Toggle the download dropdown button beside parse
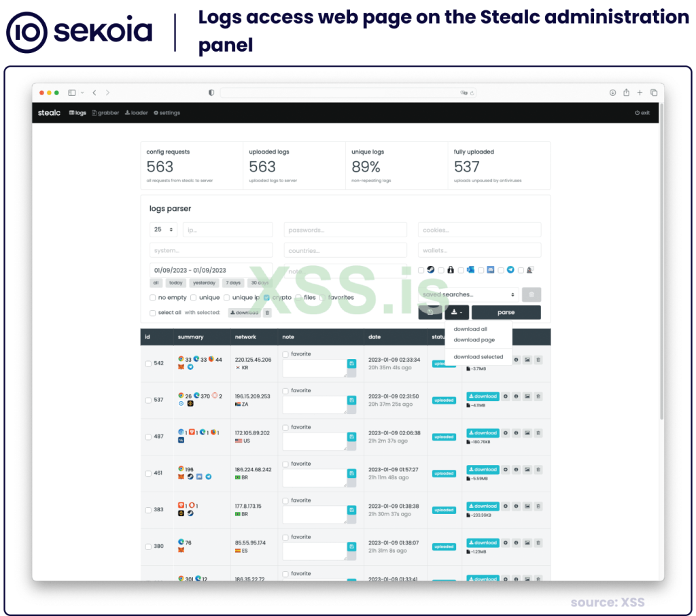The height and width of the screenshot is (616, 696). click(x=457, y=312)
